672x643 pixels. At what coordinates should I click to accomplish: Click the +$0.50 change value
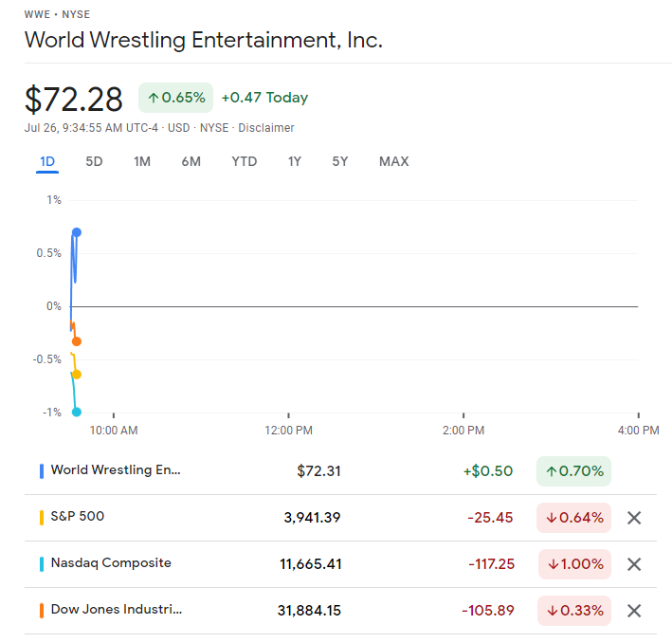pos(488,471)
